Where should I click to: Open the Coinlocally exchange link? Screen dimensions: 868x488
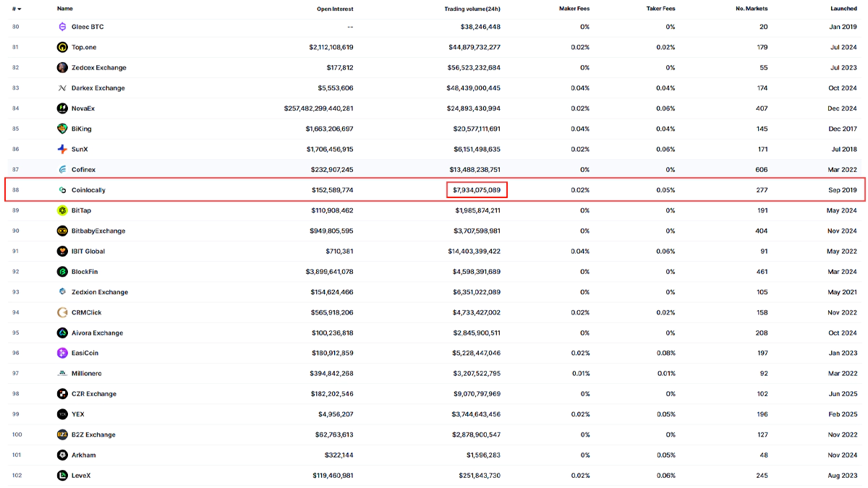tap(88, 190)
